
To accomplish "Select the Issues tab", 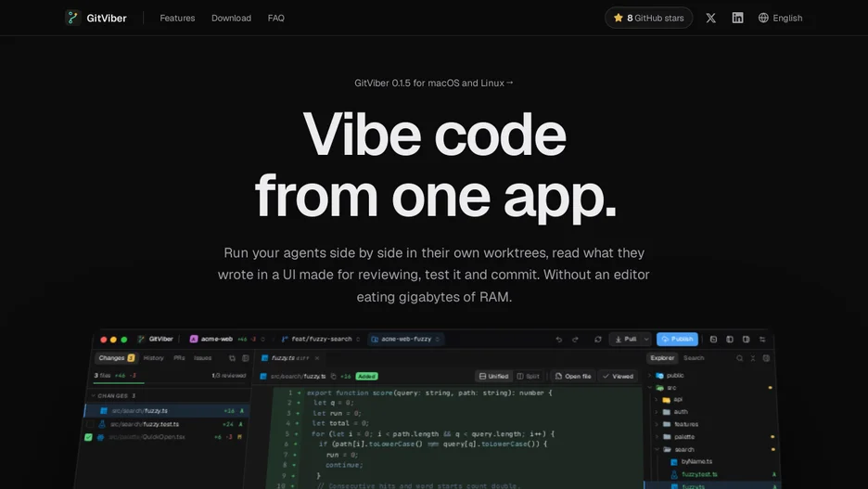I will point(202,358).
